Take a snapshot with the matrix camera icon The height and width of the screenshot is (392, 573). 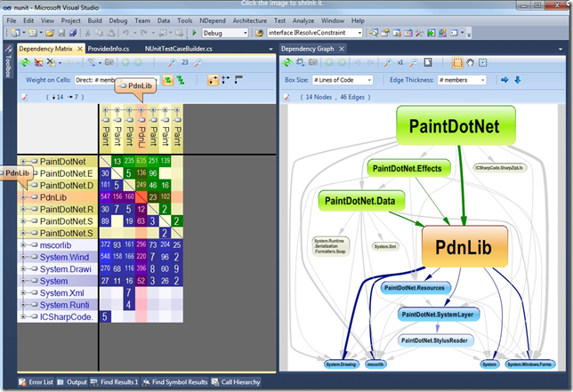109,62
